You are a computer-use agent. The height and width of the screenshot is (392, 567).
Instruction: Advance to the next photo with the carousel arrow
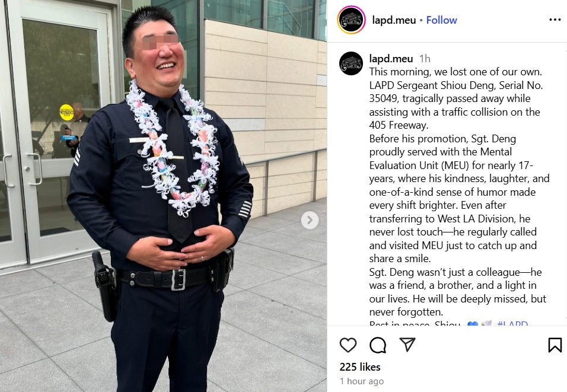pos(310,220)
